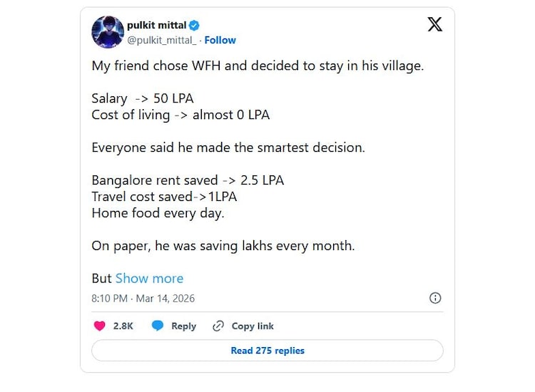This screenshot has width=535, height=392.
Task: Expand the tweet with Show more
Action: 149,278
